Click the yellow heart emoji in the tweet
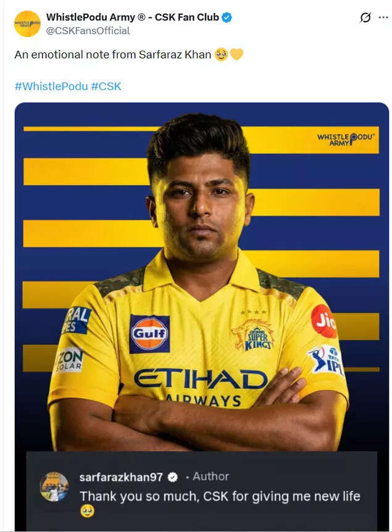The width and height of the screenshot is (392, 532). (236, 54)
